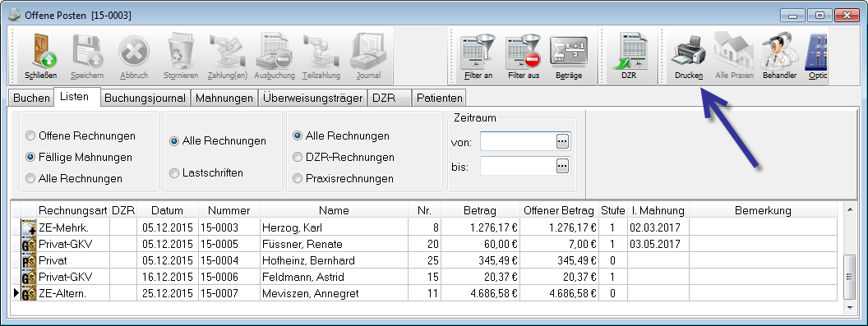Select Alle Rechnungen above Lastschriften
This screenshot has height=326, width=868.
174,141
